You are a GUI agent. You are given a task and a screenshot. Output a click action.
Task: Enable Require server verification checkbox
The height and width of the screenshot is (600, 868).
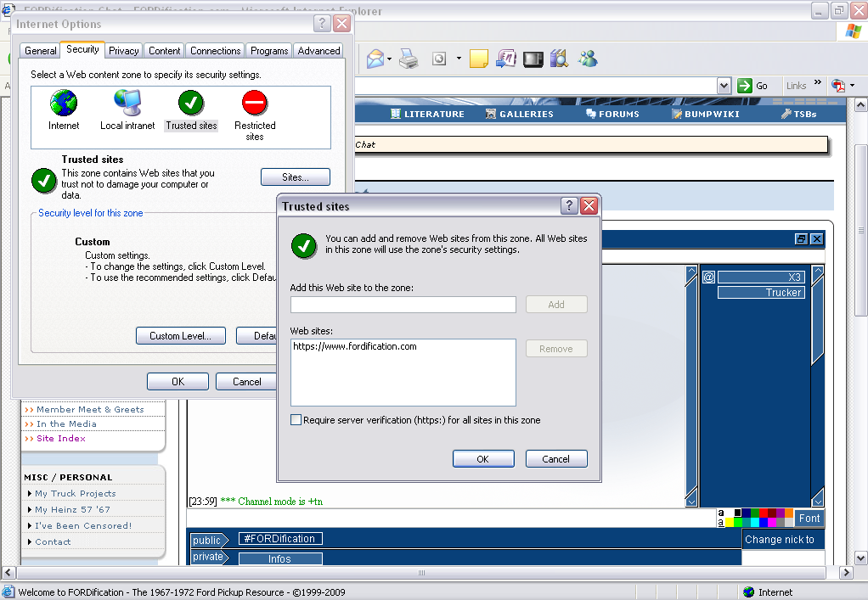coord(296,420)
